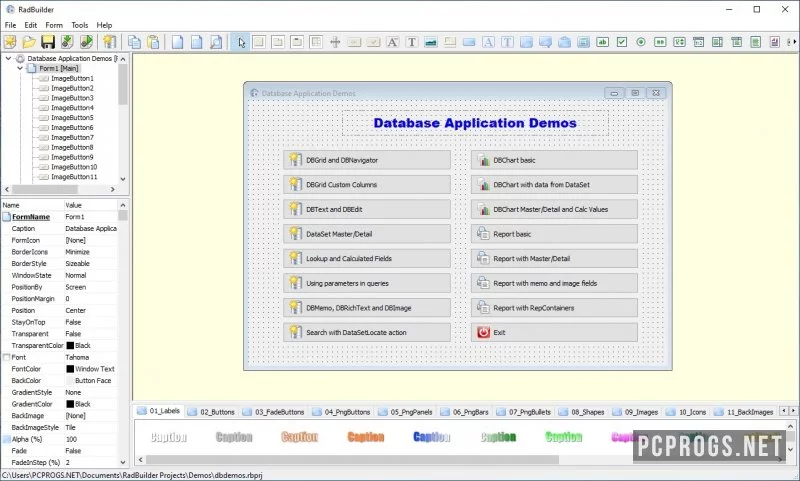Select the radio button component tool icon

pos(641,42)
